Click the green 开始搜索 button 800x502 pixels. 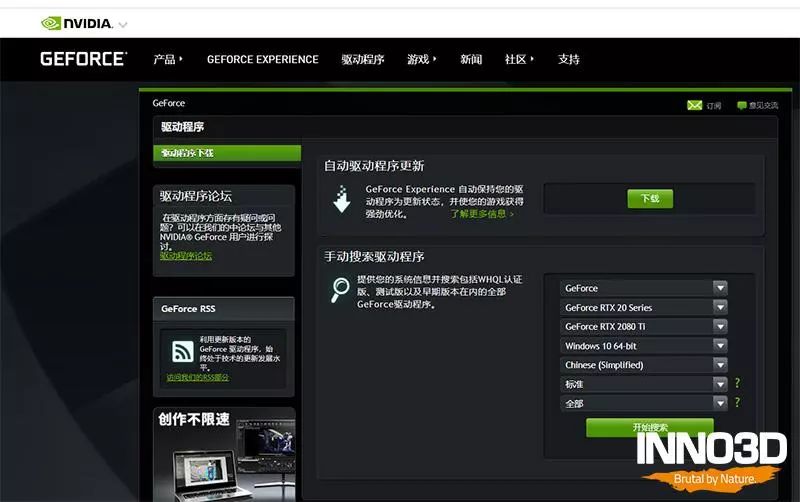[x=649, y=428]
